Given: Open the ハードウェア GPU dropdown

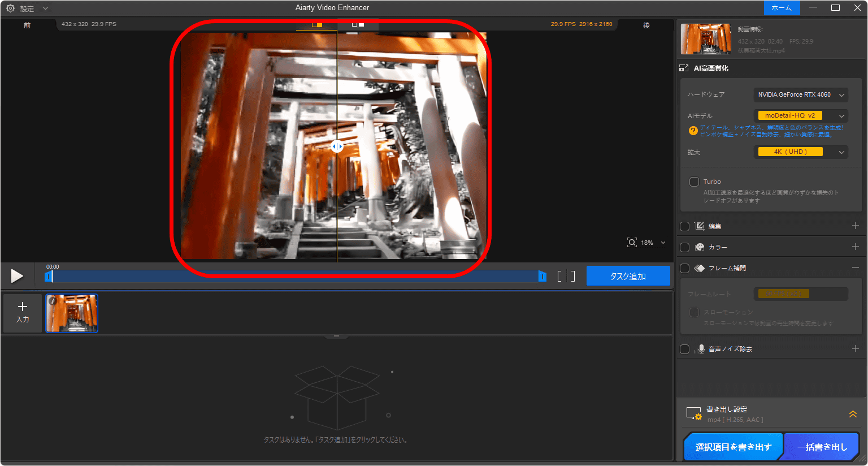Looking at the screenshot, I should [800, 94].
